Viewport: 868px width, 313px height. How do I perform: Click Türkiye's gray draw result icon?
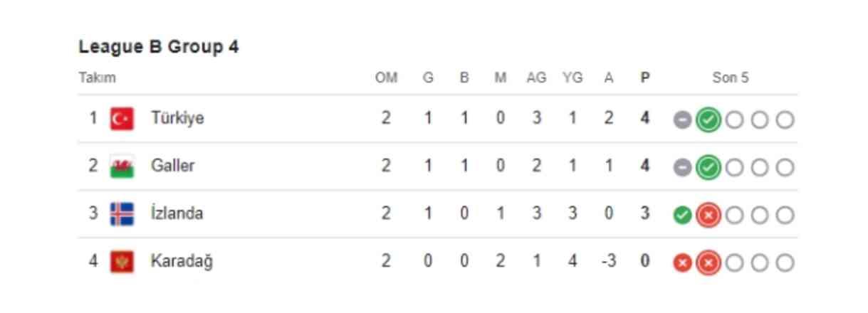(682, 120)
